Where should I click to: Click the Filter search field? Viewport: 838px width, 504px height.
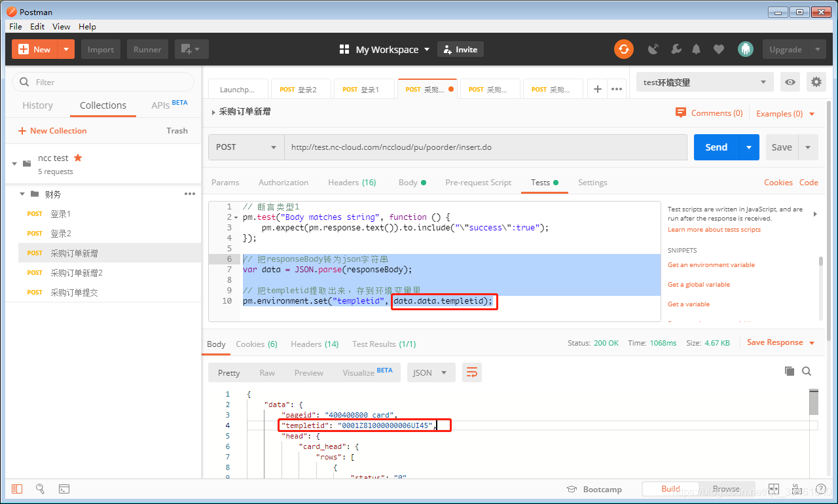(103, 82)
